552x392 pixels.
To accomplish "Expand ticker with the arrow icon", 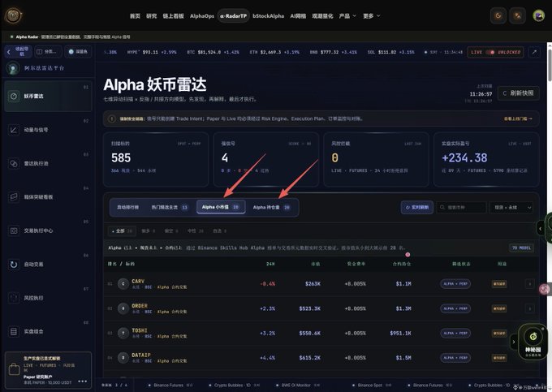I will click(x=534, y=52).
